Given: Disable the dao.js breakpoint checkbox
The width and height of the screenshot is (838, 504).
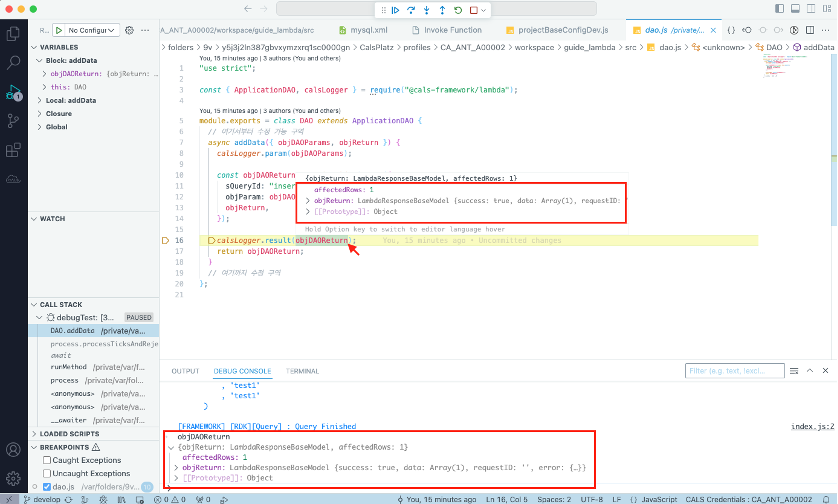Looking at the screenshot, I should pos(47,487).
